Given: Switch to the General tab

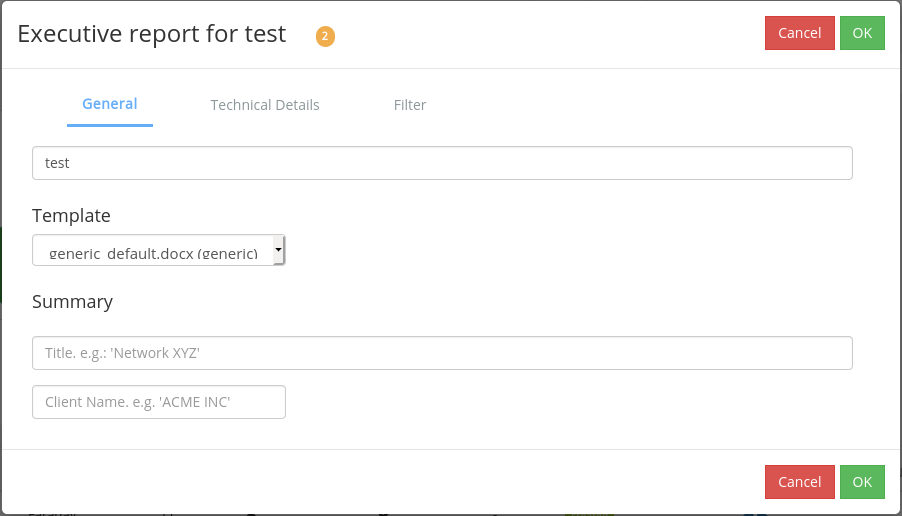Looking at the screenshot, I should [x=110, y=104].
